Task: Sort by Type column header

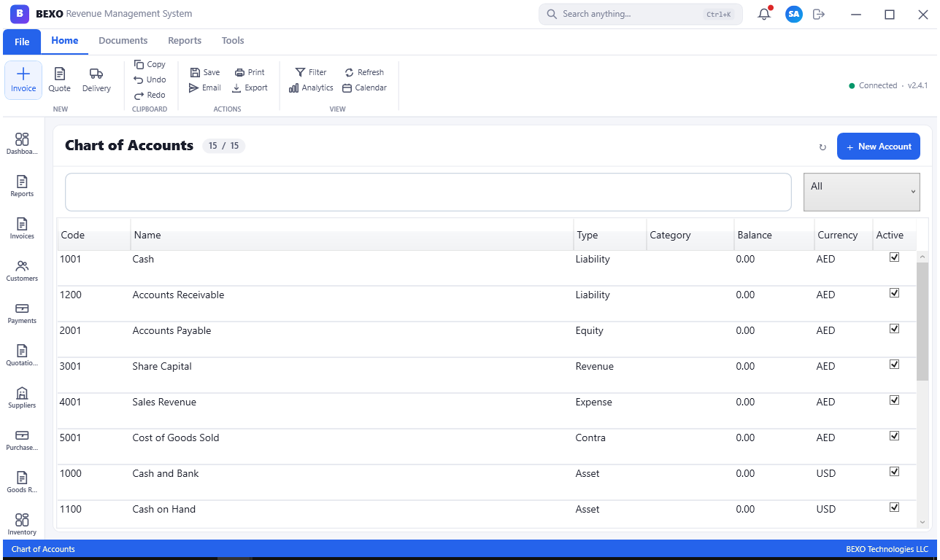Action: [x=610, y=235]
